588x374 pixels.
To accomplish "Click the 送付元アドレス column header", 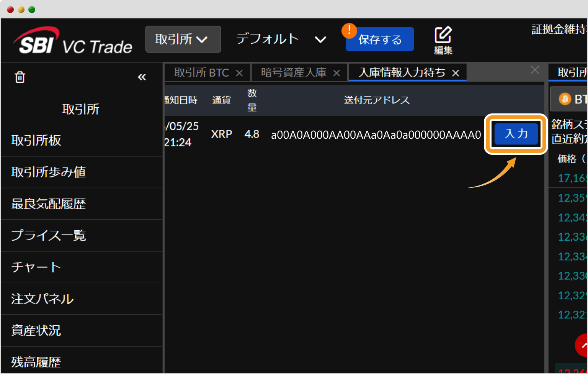I will (x=377, y=100).
